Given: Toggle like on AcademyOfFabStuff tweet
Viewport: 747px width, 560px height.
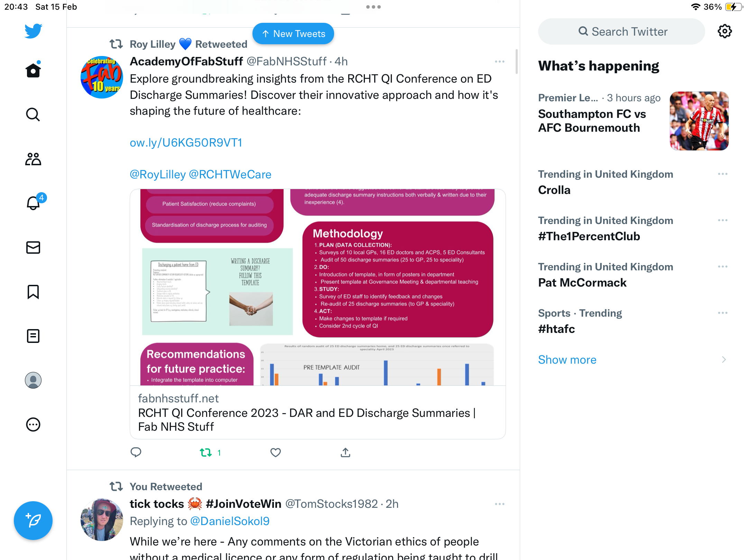Looking at the screenshot, I should coord(276,452).
